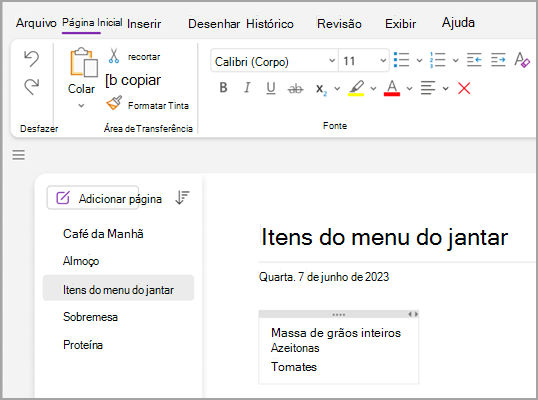Click the red X delete icon
Screen dimensions: 538x400
tap(464, 88)
